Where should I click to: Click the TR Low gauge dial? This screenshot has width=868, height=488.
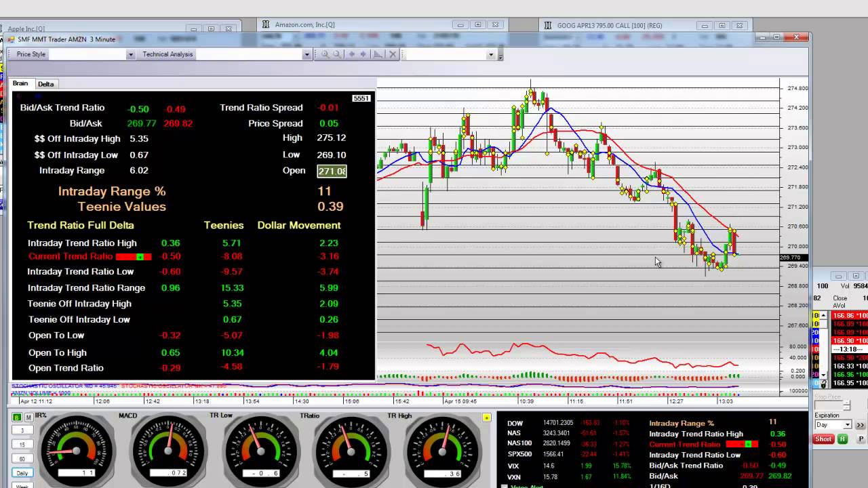tap(260, 449)
